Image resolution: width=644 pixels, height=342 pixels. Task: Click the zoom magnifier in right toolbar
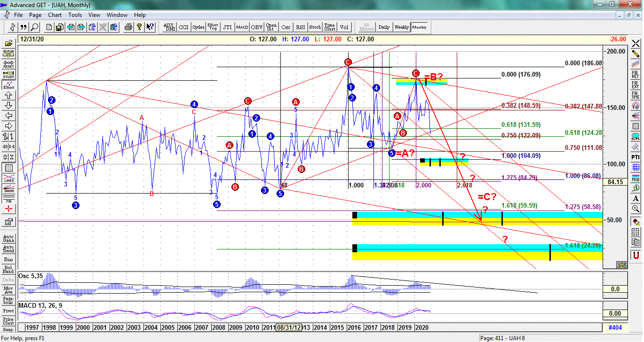[636, 209]
